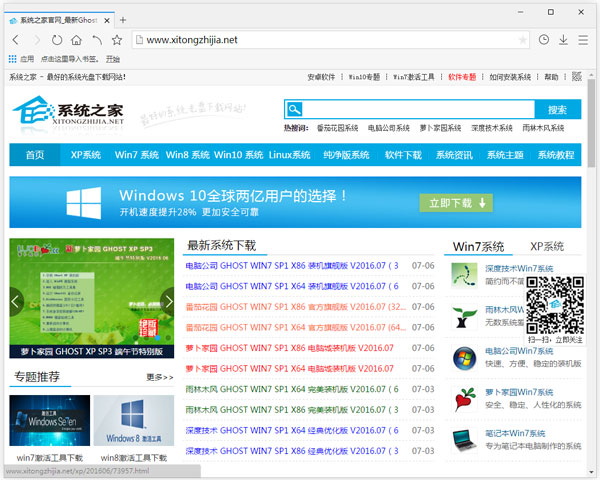Close the 系统之家官网 tab
Image resolution: width=600 pixels, height=480 pixels.
[107, 20]
